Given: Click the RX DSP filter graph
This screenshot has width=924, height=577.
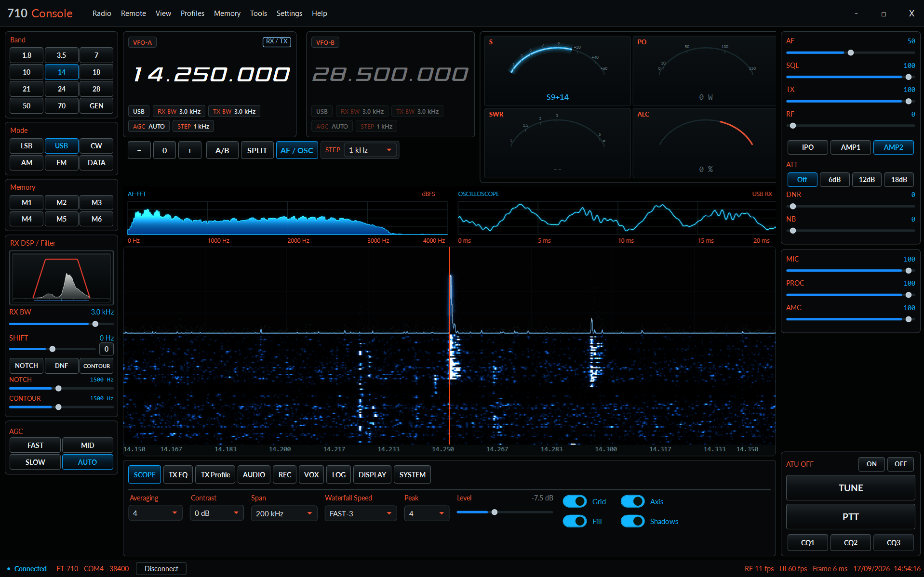Looking at the screenshot, I should [61, 277].
